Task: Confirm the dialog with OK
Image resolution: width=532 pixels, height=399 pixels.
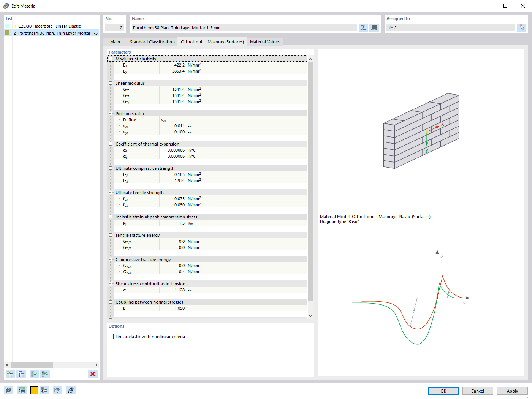Action: click(443, 391)
